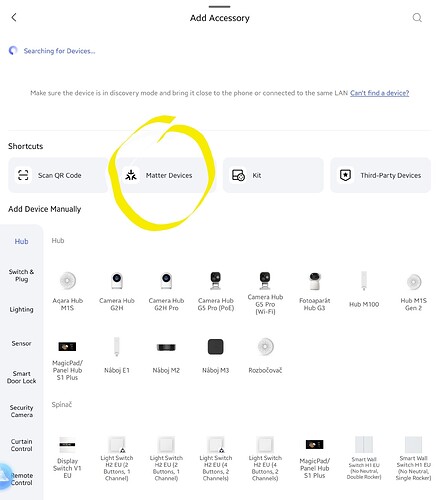The image size is (439, 500).
Task: Open search with the magnifier icon
Action: (x=417, y=17)
